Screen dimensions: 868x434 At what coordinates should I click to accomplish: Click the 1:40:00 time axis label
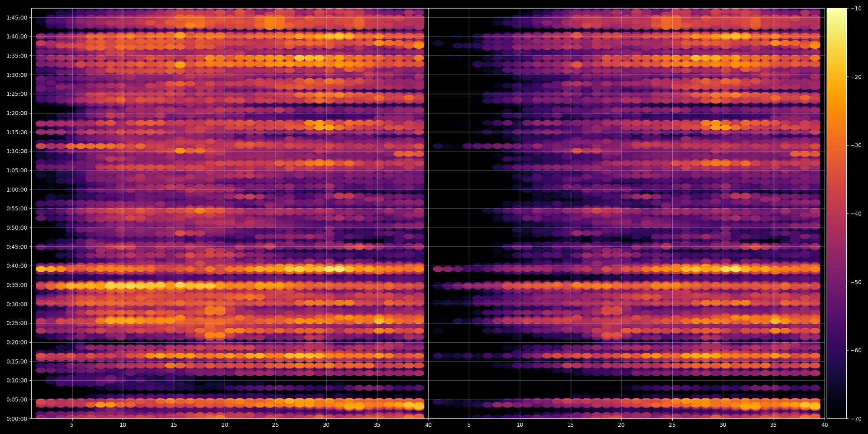(x=17, y=37)
